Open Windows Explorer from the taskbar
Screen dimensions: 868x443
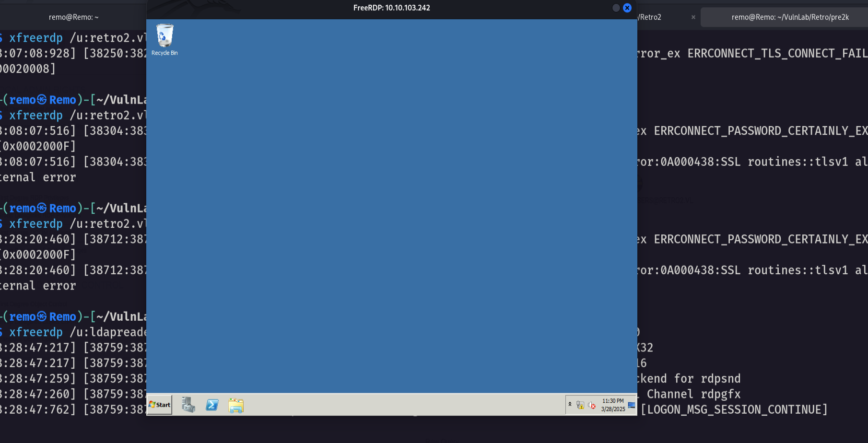click(236, 406)
